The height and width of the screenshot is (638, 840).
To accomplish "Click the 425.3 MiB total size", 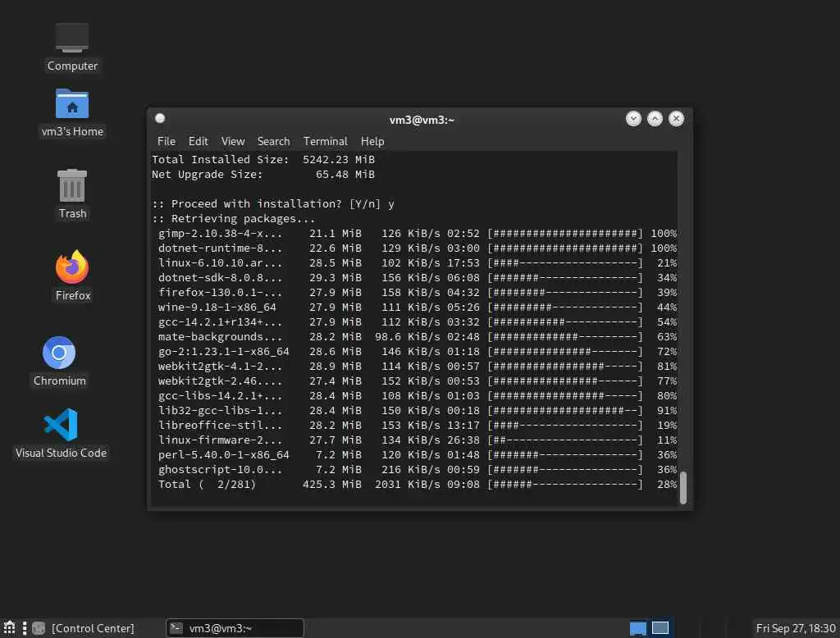I will click(332, 485).
